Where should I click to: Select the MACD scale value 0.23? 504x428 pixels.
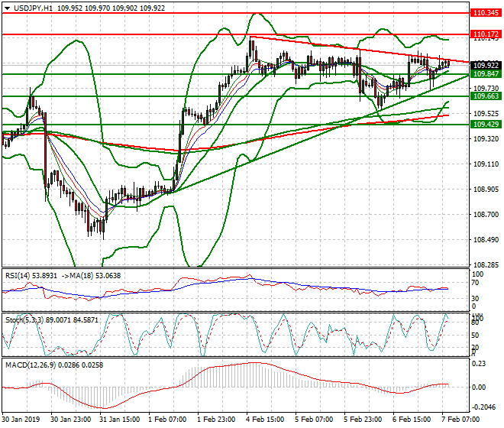(x=479, y=364)
